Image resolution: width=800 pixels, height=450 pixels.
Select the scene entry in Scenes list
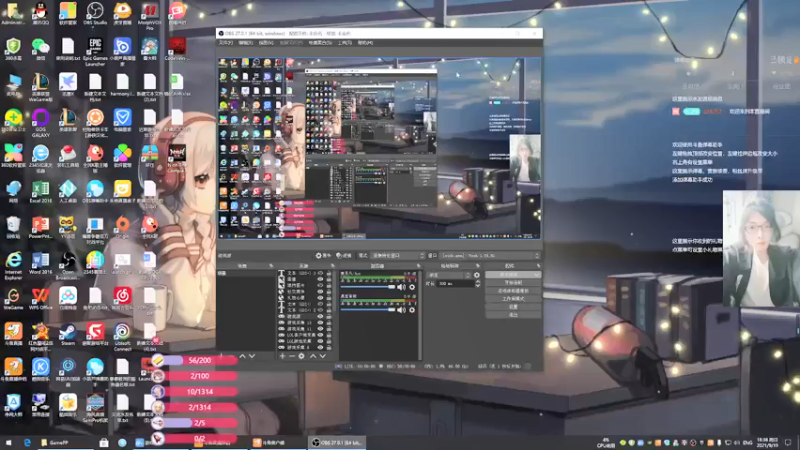click(246, 273)
